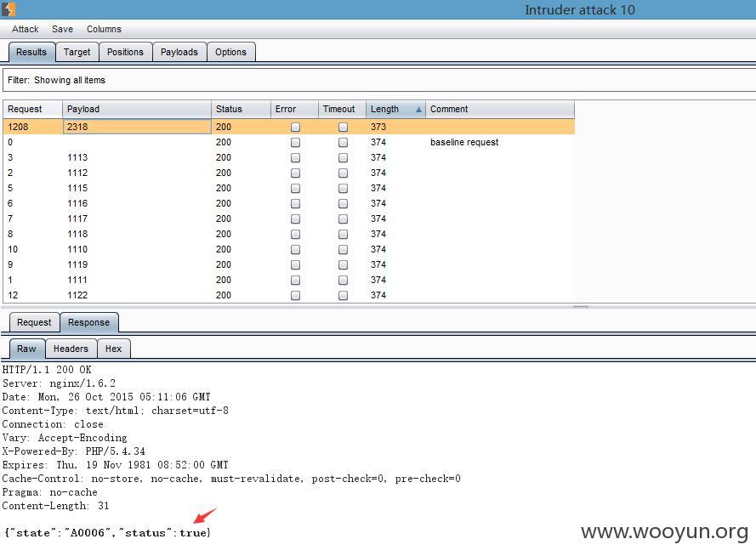Switch to the Positions tab
The image size is (756, 556).
(x=125, y=52)
